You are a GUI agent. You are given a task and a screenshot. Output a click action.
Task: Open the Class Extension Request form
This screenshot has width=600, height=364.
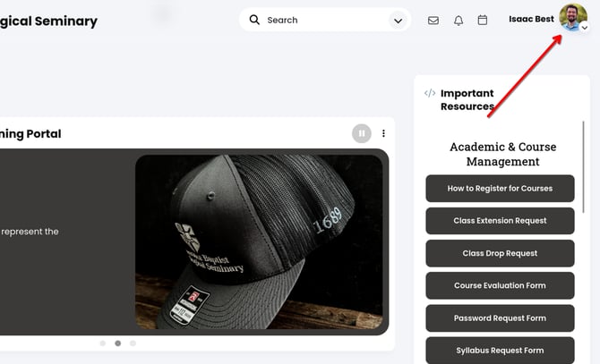[x=500, y=221]
